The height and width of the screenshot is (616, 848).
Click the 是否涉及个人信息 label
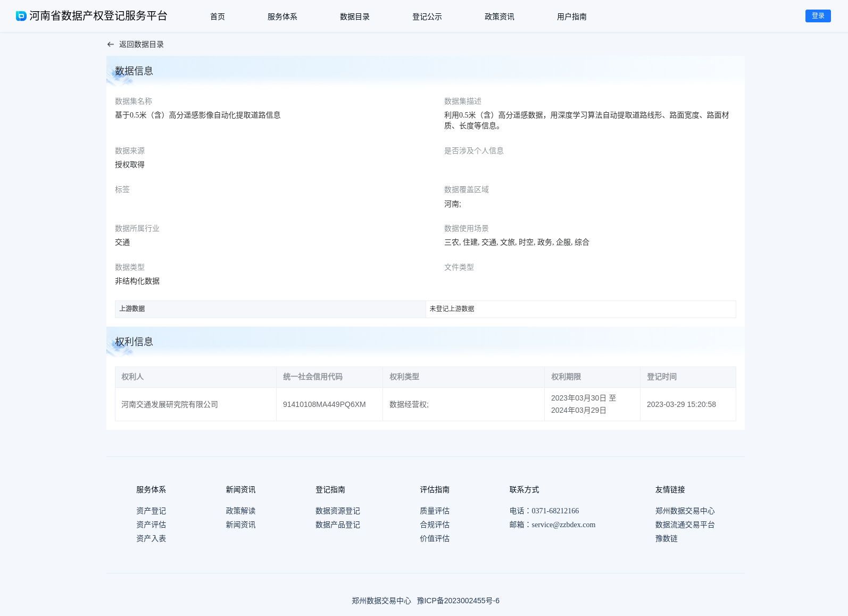click(x=474, y=151)
